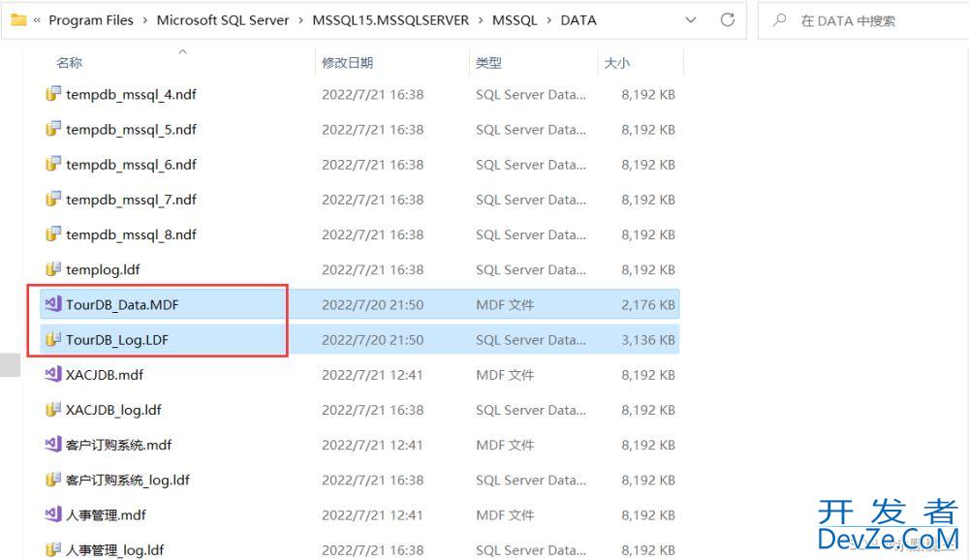
Task: Sort files by 修改日期 column
Action: tap(347, 62)
